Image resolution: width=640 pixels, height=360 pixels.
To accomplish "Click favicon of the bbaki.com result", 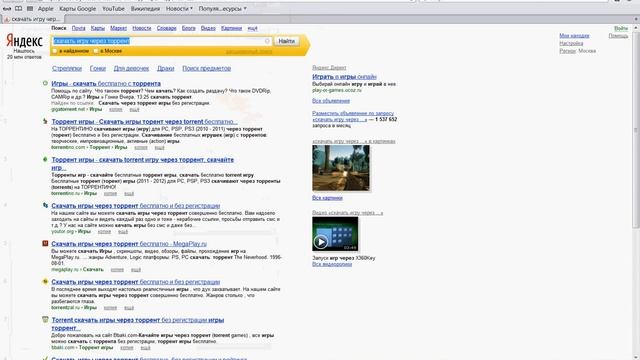I will 45,320.
